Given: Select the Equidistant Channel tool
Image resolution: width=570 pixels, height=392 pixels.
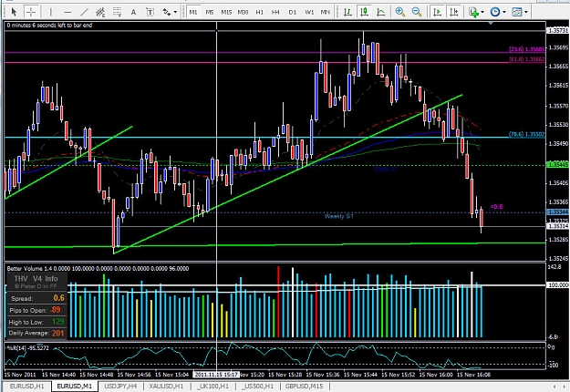Looking at the screenshot, I should (x=100, y=12).
